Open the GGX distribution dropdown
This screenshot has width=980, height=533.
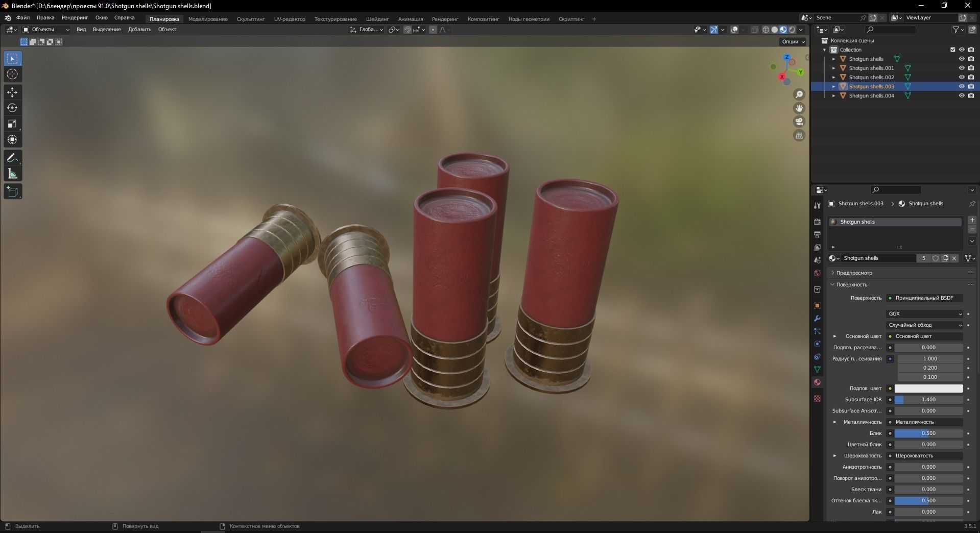tap(923, 313)
